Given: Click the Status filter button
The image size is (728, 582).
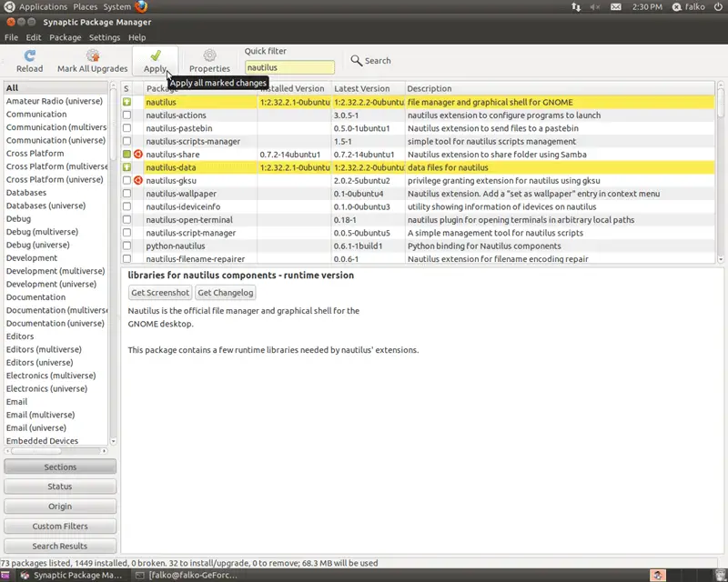Looking at the screenshot, I should pos(60,487).
